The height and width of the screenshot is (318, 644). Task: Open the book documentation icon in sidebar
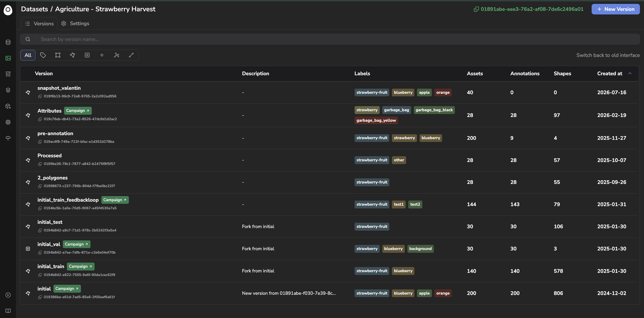[x=8, y=311]
